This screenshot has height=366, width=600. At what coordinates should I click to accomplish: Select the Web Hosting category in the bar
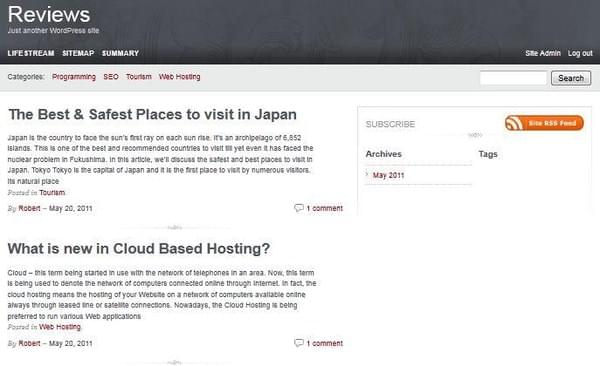click(x=179, y=77)
